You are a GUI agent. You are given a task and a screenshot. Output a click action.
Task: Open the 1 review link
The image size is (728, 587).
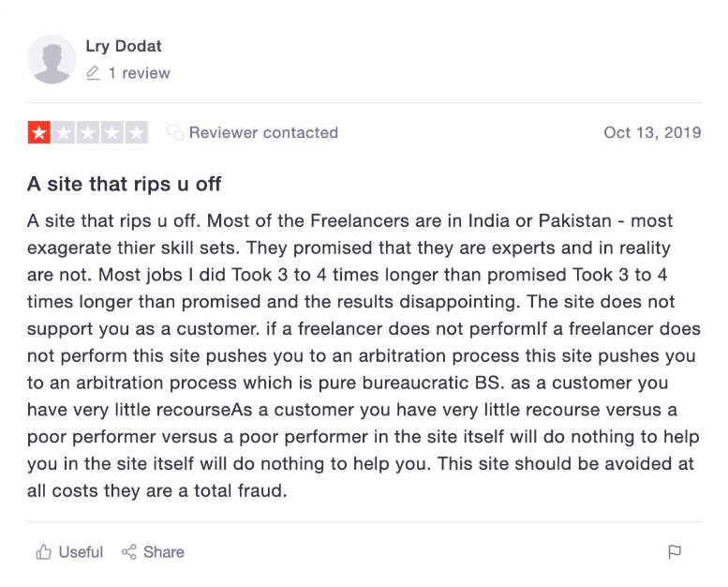[140, 73]
